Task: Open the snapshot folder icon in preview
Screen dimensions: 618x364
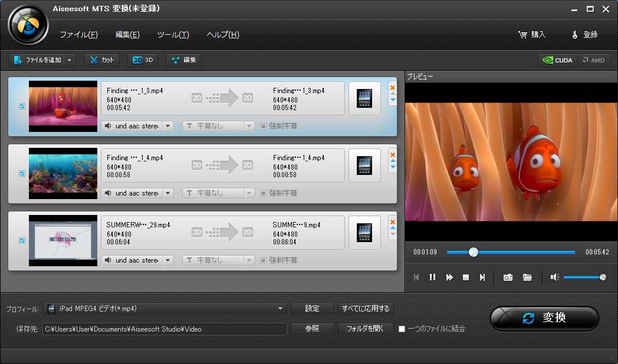Action: (527, 277)
